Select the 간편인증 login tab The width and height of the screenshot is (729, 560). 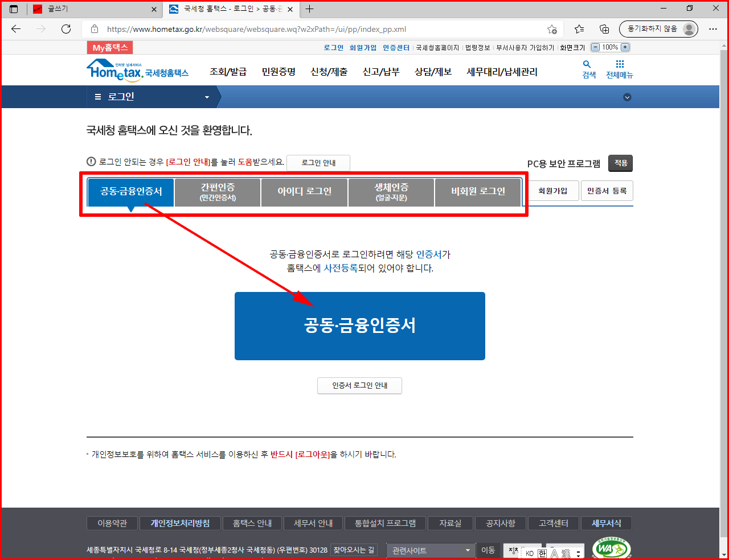(218, 192)
